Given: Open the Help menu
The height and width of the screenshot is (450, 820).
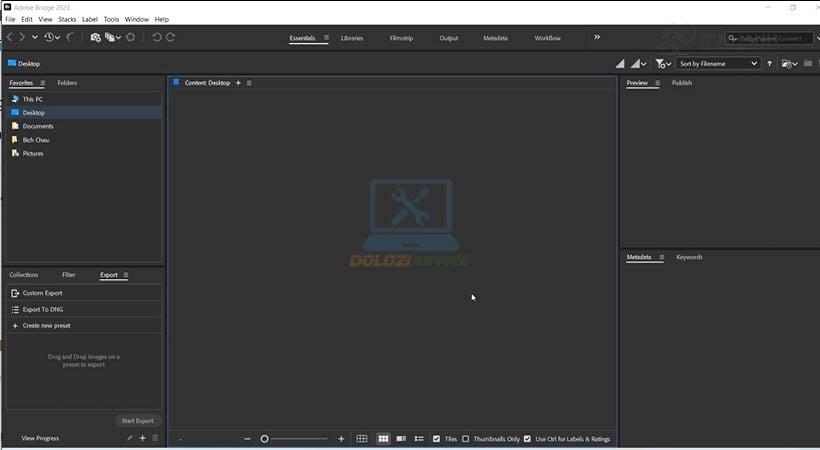Looking at the screenshot, I should click(162, 19).
